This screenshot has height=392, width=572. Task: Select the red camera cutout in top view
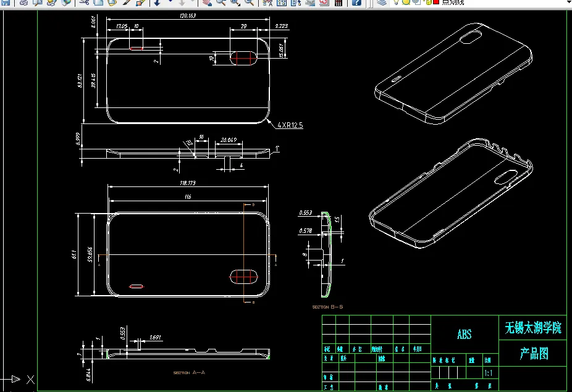pos(243,58)
